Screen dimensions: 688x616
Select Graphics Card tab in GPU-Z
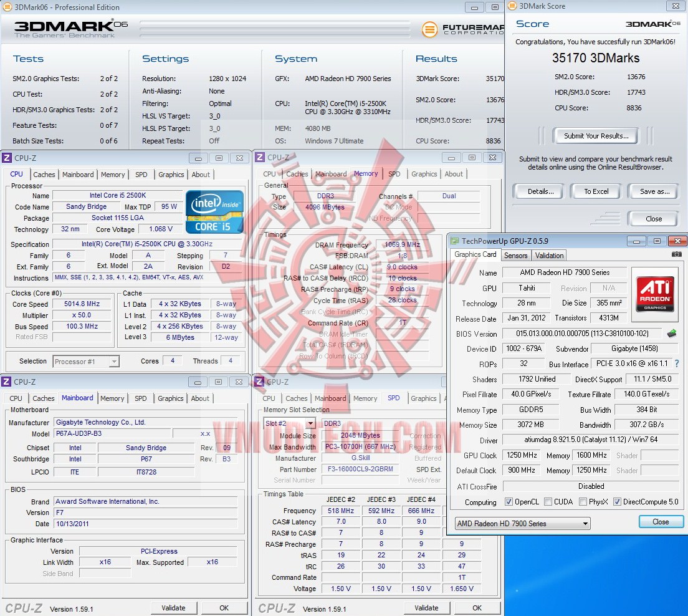475,254
